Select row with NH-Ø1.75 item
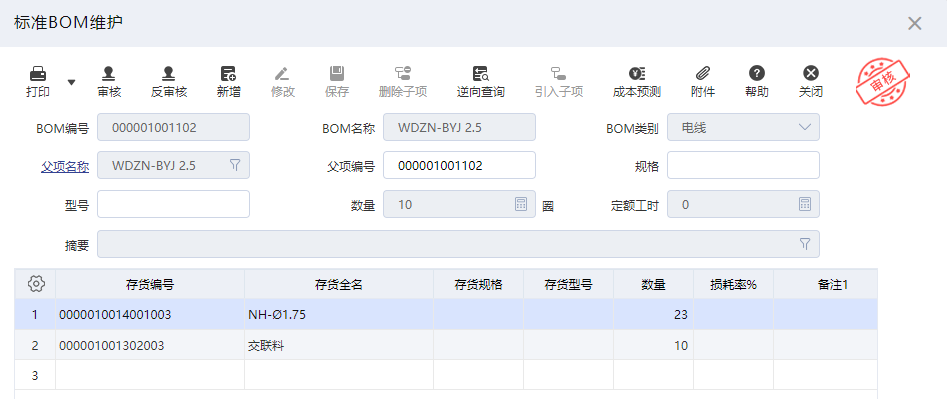The height and width of the screenshot is (399, 947). coord(446,314)
